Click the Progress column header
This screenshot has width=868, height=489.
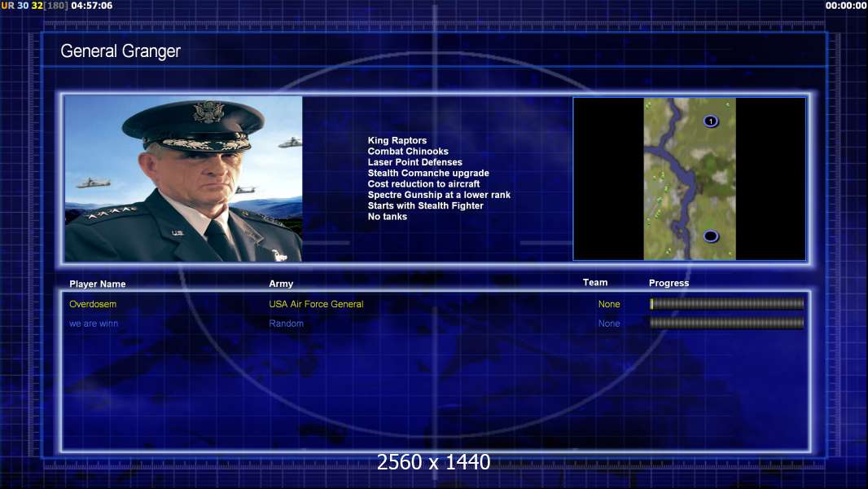pos(669,283)
